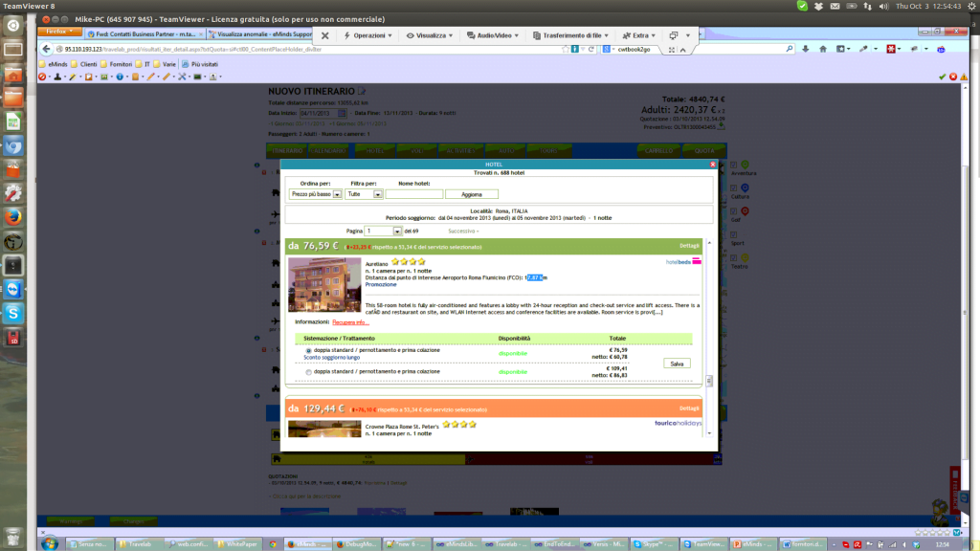Screen dimensions: 980x551
Task: Open the Pagina number dropdown
Action: pyautogui.click(x=383, y=231)
